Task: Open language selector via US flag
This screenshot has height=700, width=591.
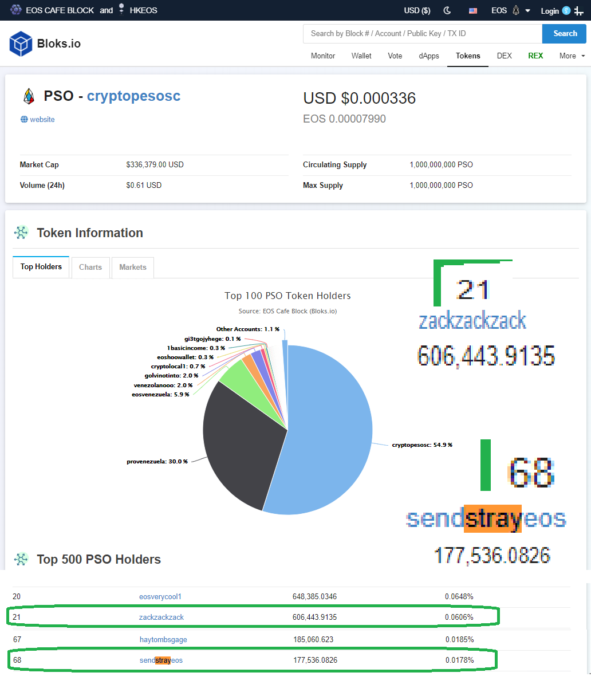Action: coord(473,10)
